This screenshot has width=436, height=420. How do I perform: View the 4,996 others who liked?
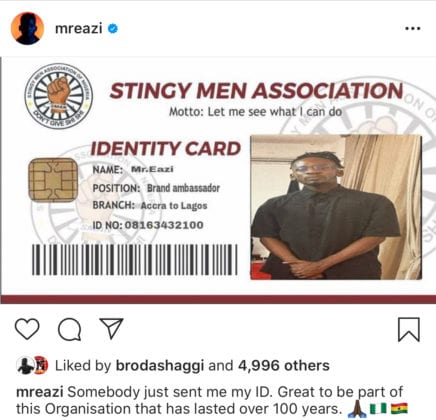tap(284, 366)
